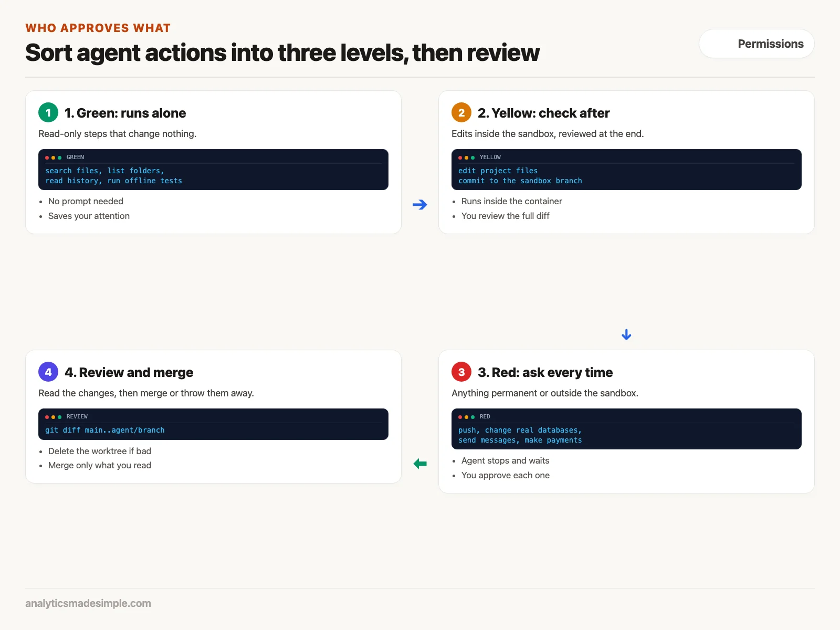The width and height of the screenshot is (840, 630).
Task: Click the code line "git diff main..agent/branch"
Action: (x=104, y=430)
